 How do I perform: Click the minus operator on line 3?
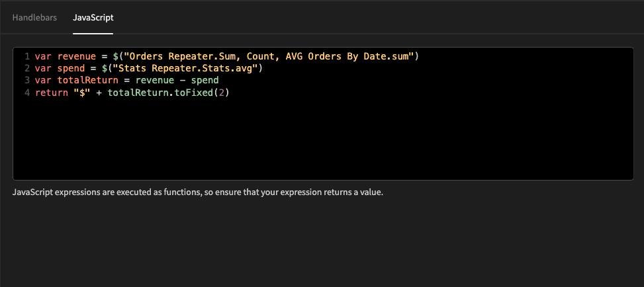[183, 80]
